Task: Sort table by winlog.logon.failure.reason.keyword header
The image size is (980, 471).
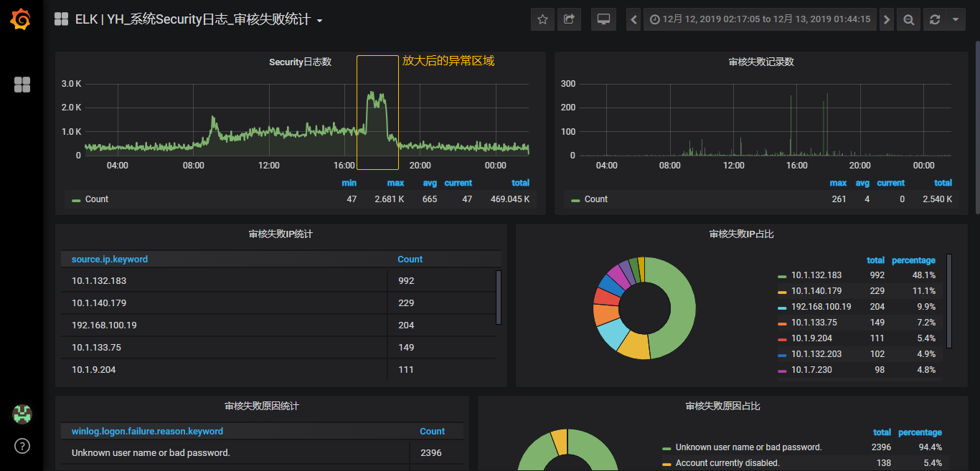Action: 147,432
